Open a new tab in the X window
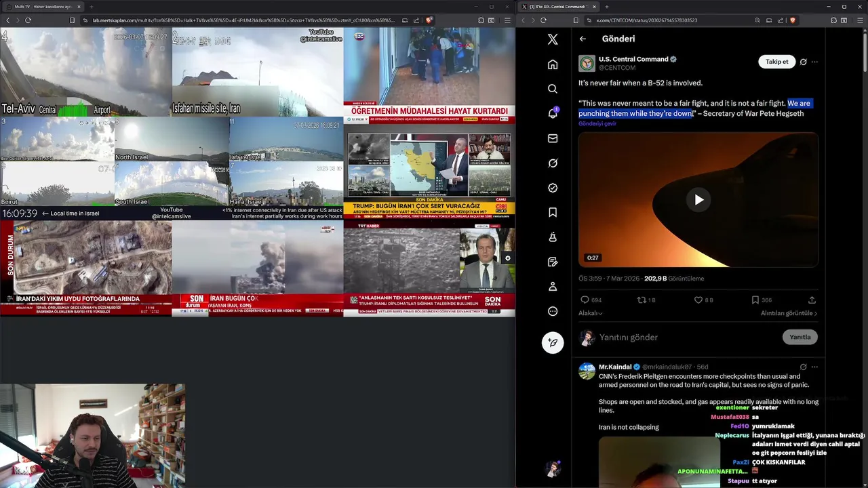Screen dimensions: 868x488 click(608, 6)
